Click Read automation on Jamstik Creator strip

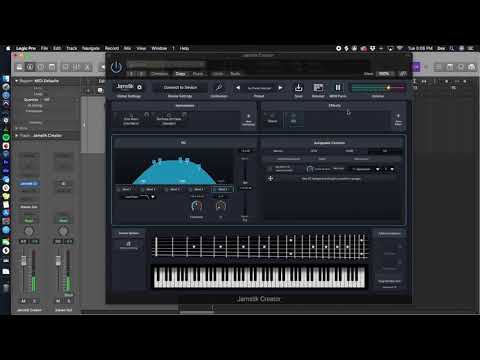click(x=29, y=220)
